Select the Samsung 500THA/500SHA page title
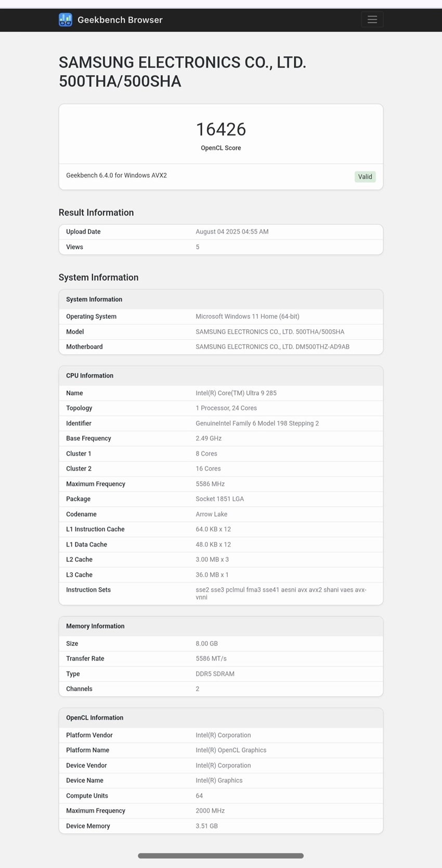This screenshot has width=442, height=868. pyautogui.click(x=182, y=72)
